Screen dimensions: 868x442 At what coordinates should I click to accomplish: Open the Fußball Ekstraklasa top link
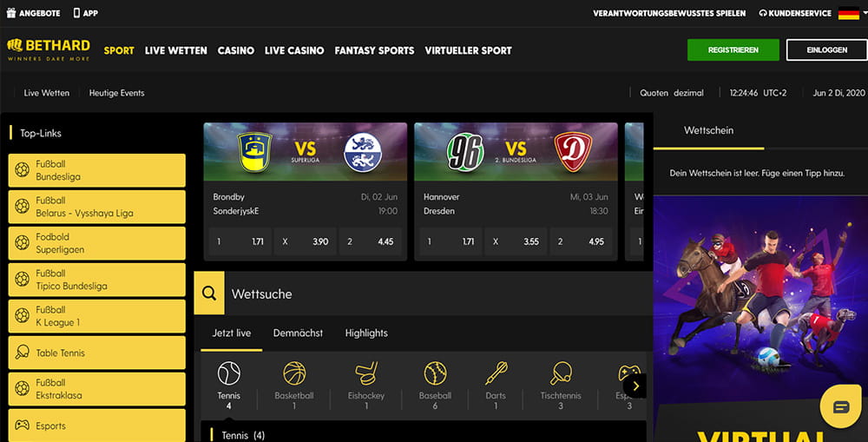pos(97,389)
